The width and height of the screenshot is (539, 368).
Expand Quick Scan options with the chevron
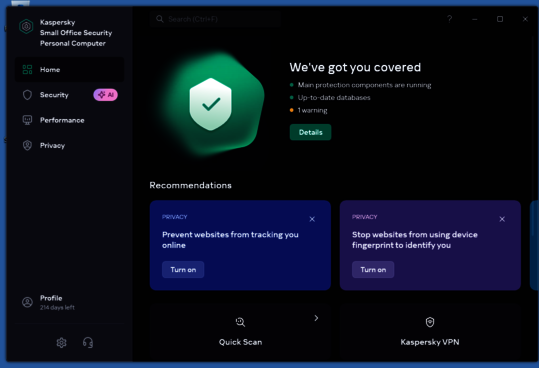(316, 318)
